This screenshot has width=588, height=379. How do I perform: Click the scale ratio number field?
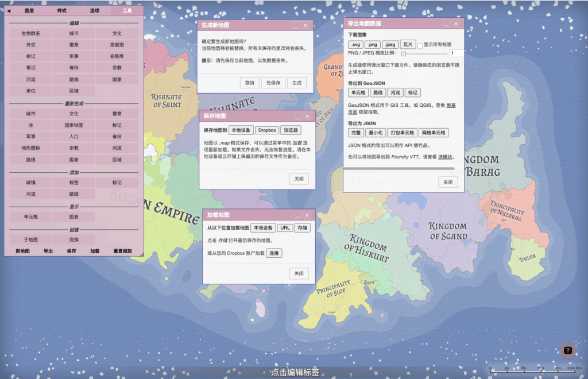tap(456, 53)
